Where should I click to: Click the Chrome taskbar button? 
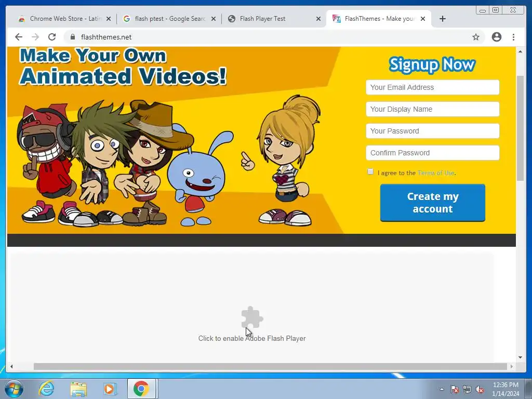tap(141, 389)
